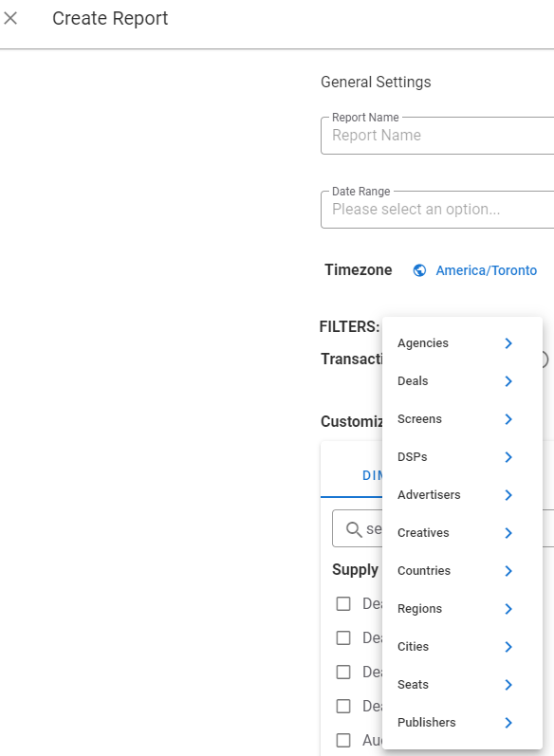Image resolution: width=554 pixels, height=756 pixels.
Task: Expand the Regions filter chevron
Action: click(508, 609)
